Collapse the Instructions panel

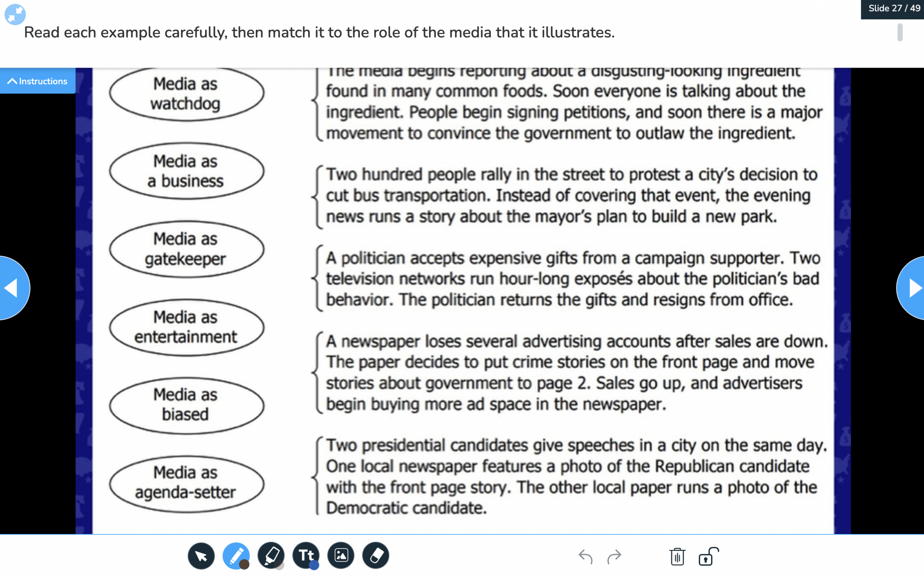pos(37,81)
